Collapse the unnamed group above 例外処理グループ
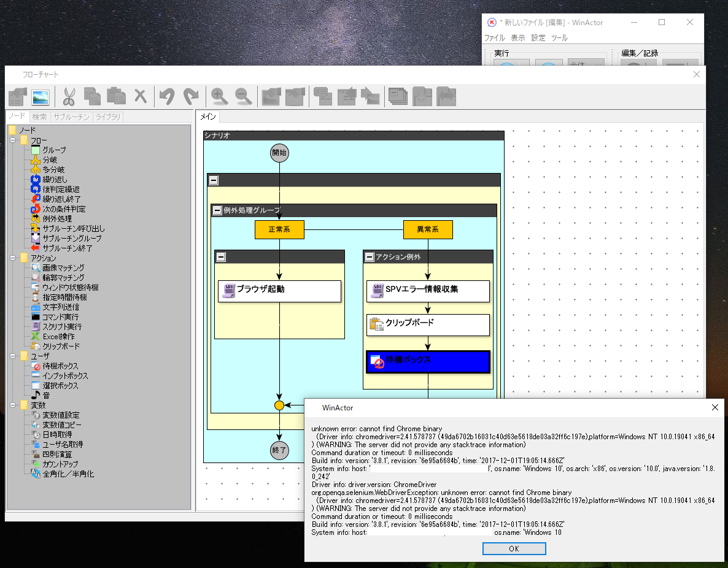 (214, 180)
